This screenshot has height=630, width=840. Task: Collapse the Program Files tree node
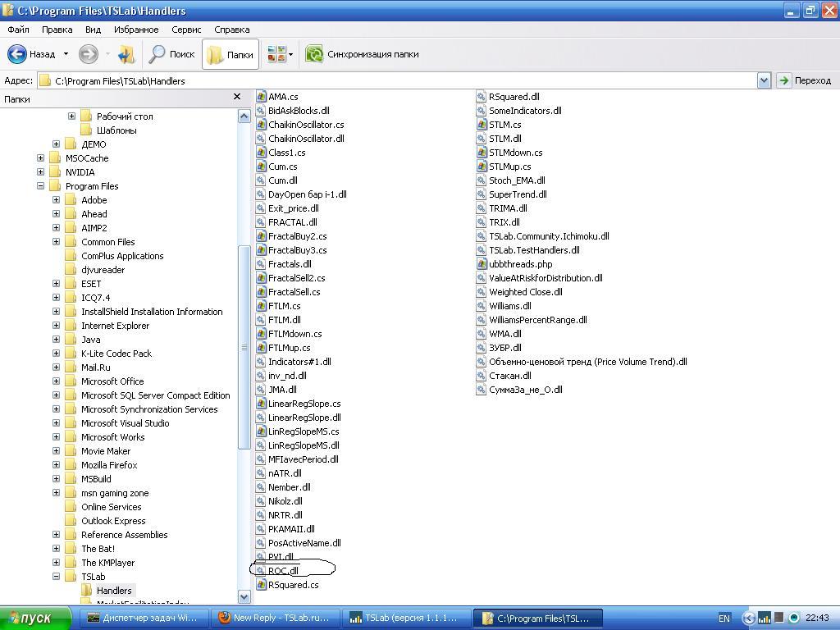pos(40,186)
